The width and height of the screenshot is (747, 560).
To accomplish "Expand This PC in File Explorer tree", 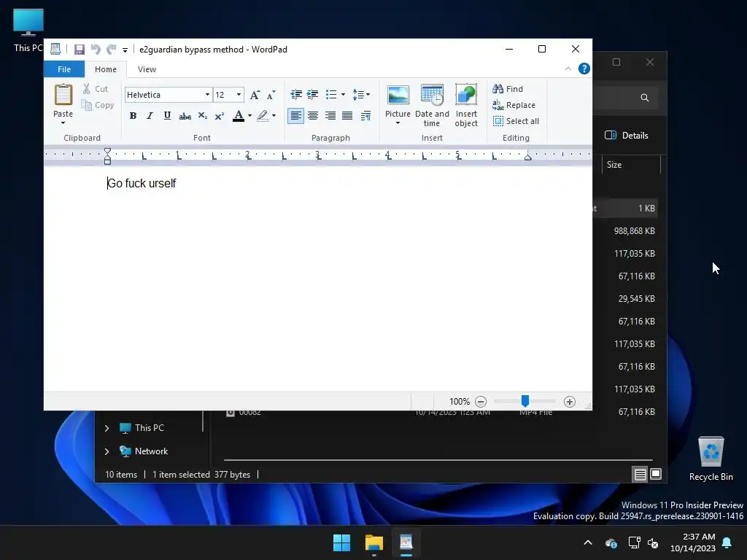I will point(107,428).
